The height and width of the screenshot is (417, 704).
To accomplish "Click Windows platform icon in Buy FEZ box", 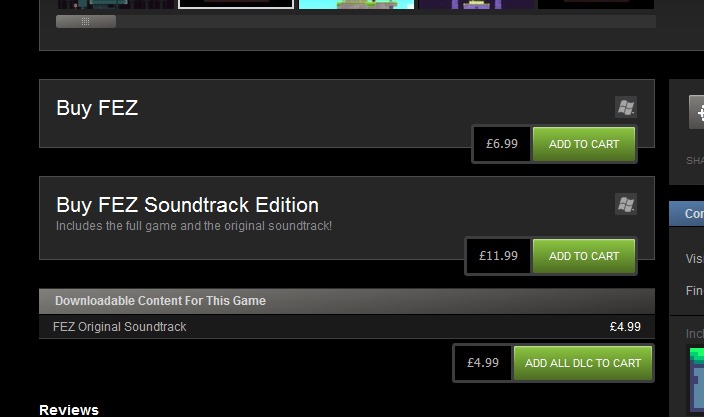I will pyautogui.click(x=625, y=107).
